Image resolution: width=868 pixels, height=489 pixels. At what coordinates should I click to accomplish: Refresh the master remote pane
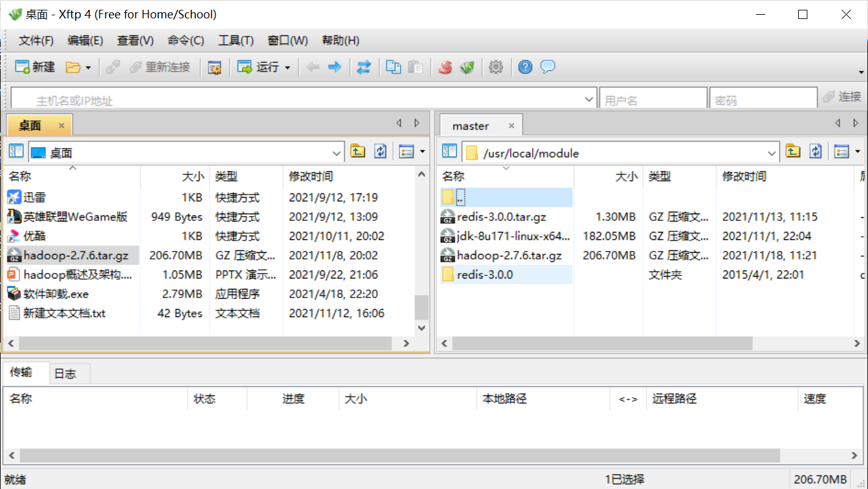[x=815, y=151]
